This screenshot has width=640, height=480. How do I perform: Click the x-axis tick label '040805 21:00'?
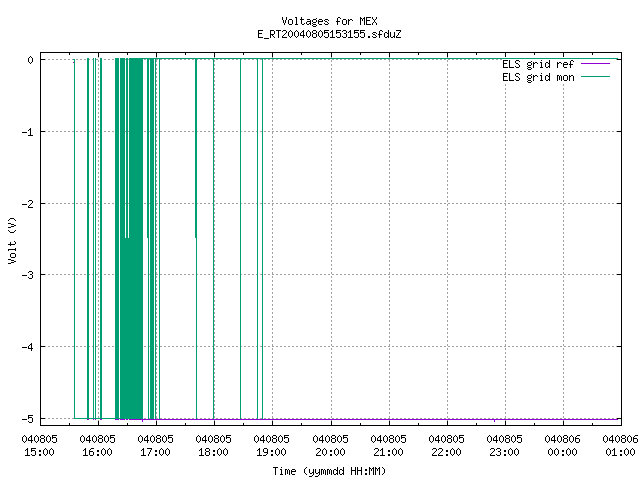388,446
